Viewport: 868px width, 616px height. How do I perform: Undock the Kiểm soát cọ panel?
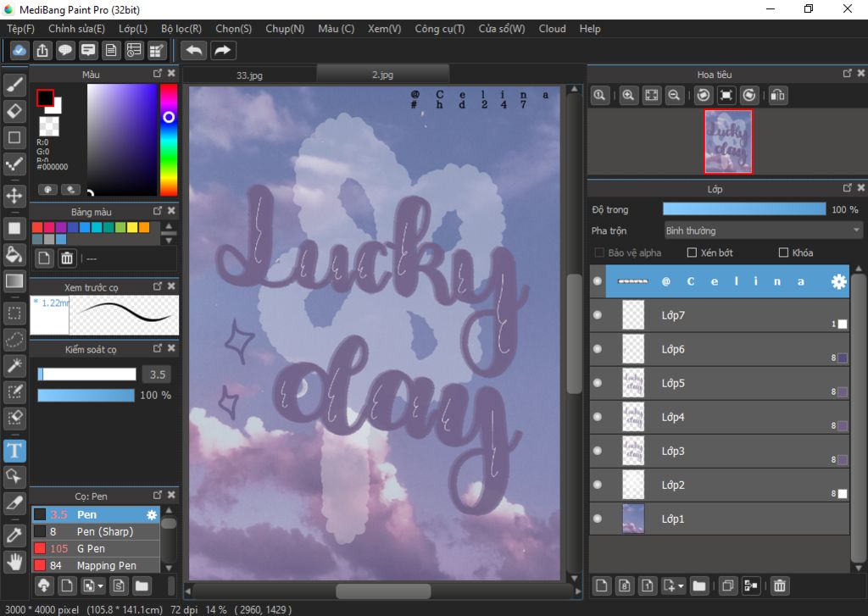pyautogui.click(x=158, y=348)
